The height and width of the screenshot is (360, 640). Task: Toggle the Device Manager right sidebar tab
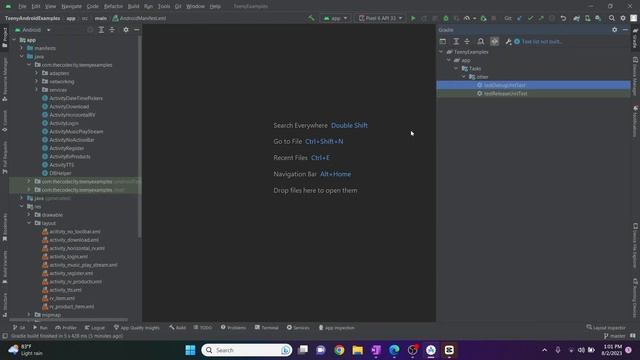point(635,76)
